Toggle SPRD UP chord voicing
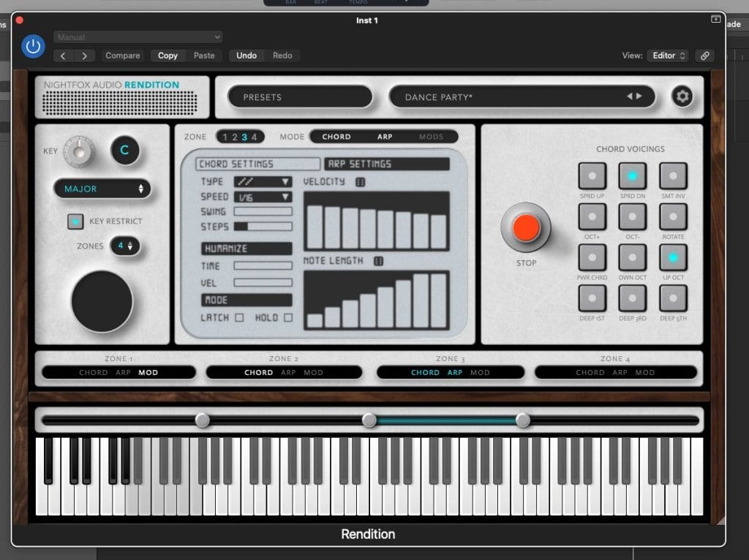Viewport: 749px width, 560px height. pyautogui.click(x=592, y=175)
